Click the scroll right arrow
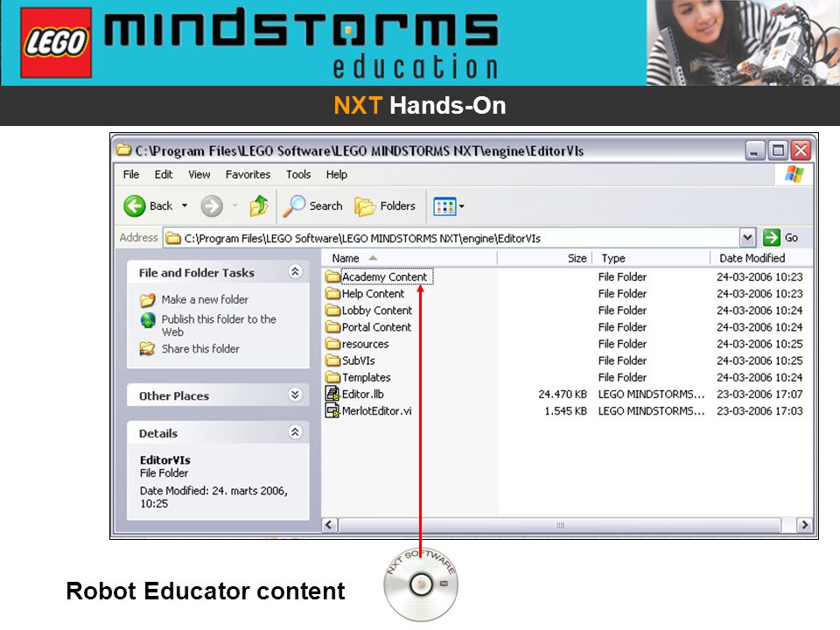 coord(804,525)
